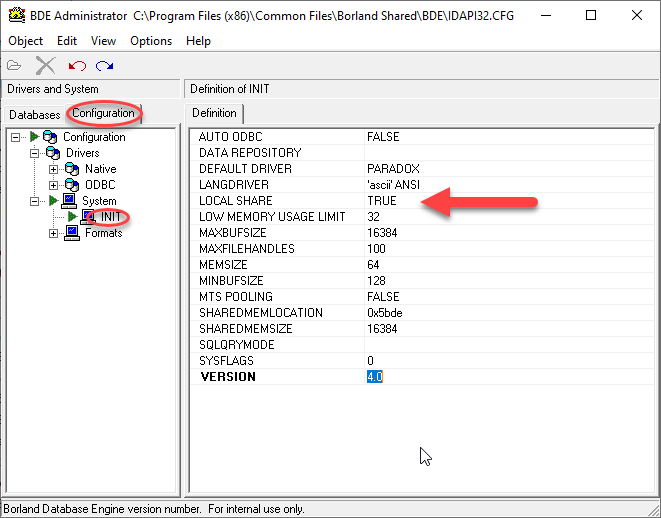Click the Delete X toolbar icon

click(46, 66)
